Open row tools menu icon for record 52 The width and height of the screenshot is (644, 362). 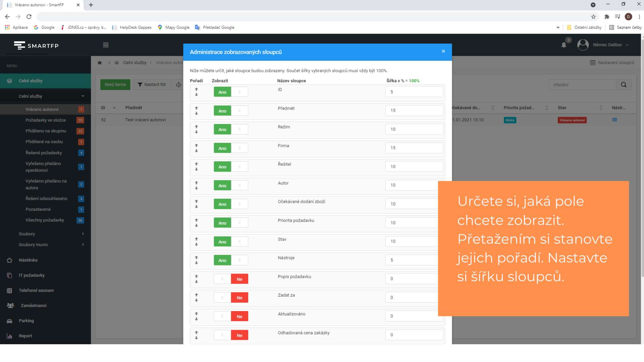[614, 120]
